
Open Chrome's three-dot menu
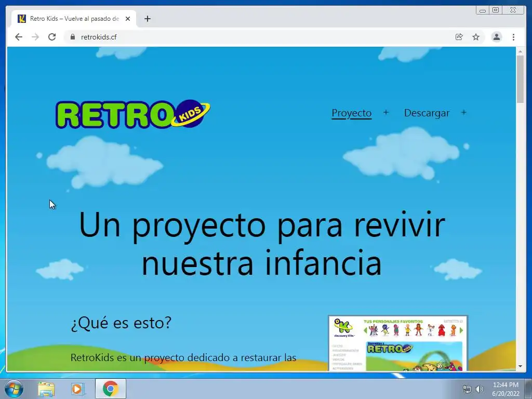(x=514, y=37)
